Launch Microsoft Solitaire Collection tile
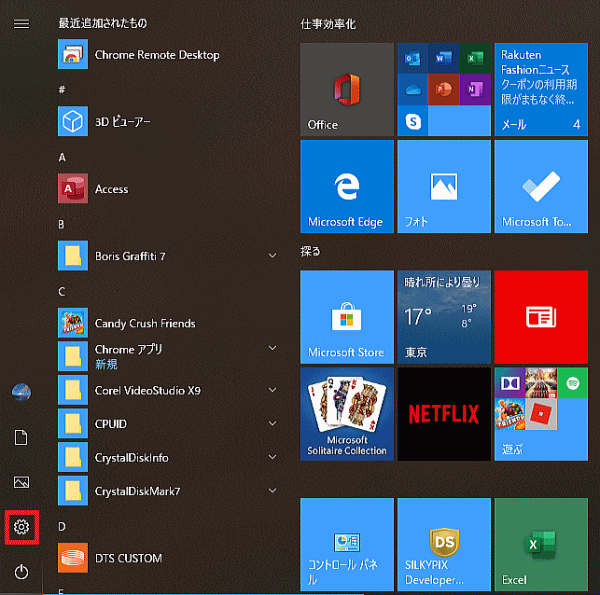The height and width of the screenshot is (595, 600). [x=347, y=414]
